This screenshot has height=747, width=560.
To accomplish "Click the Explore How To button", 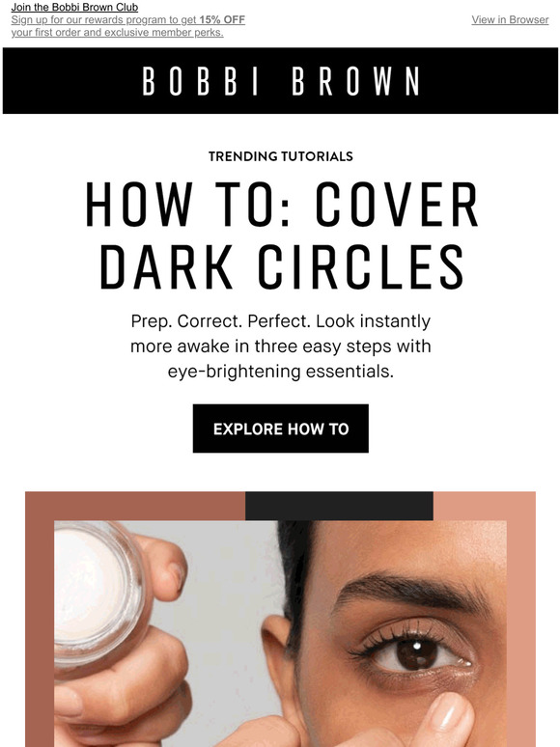I will 281,429.
